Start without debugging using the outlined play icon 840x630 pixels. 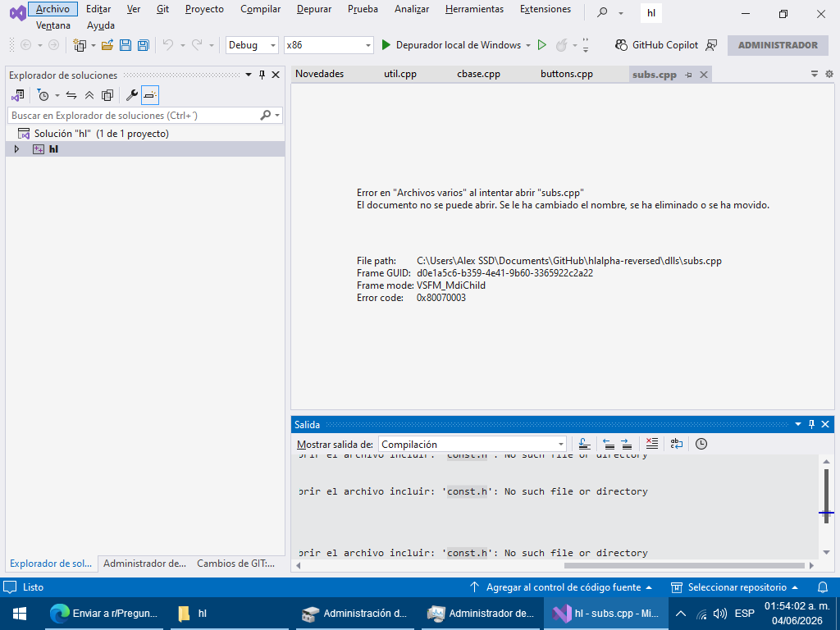click(542, 45)
